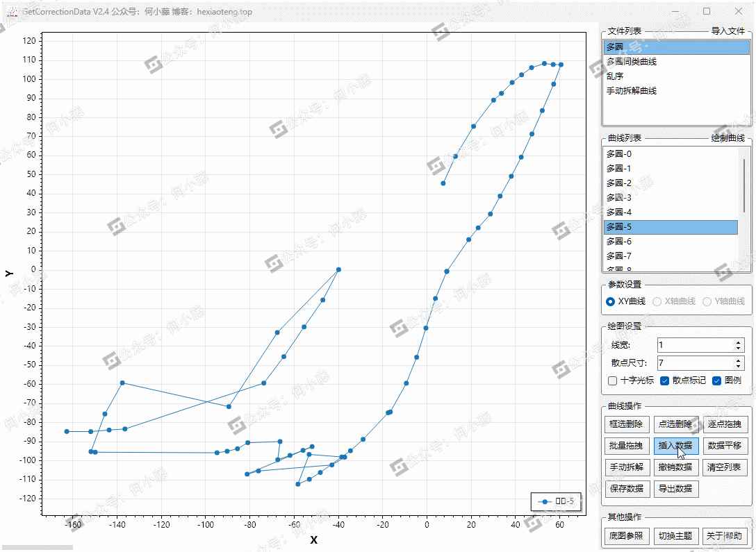The height and width of the screenshot is (552, 756).
Task: Decrease 散点尺寸 using the down arrow
Action: click(x=739, y=366)
